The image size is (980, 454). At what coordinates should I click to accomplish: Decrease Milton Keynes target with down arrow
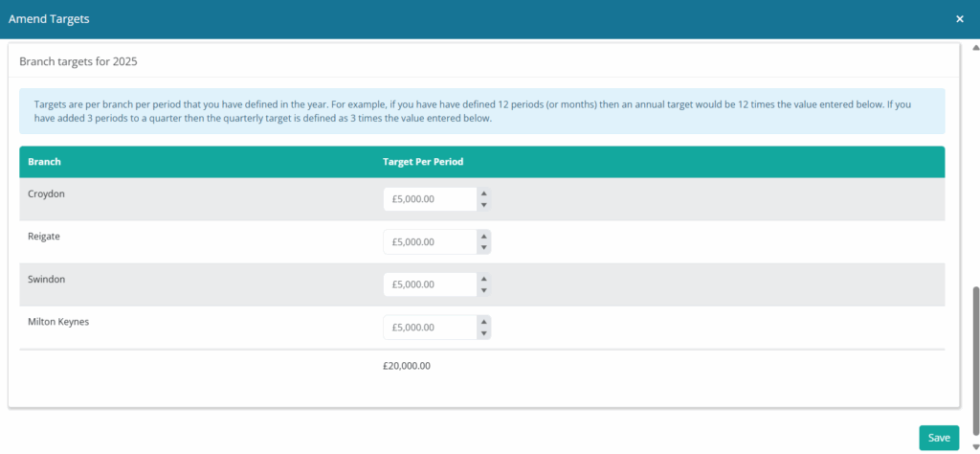[484, 333]
